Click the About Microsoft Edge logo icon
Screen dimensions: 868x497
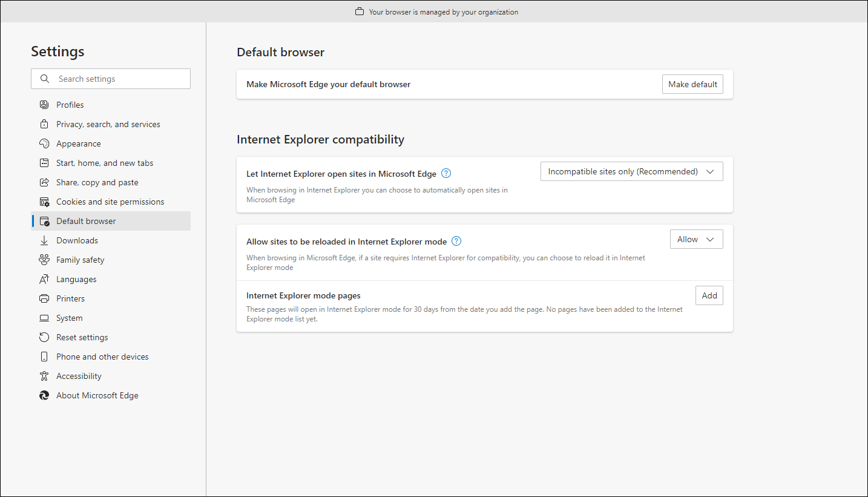[x=44, y=395]
